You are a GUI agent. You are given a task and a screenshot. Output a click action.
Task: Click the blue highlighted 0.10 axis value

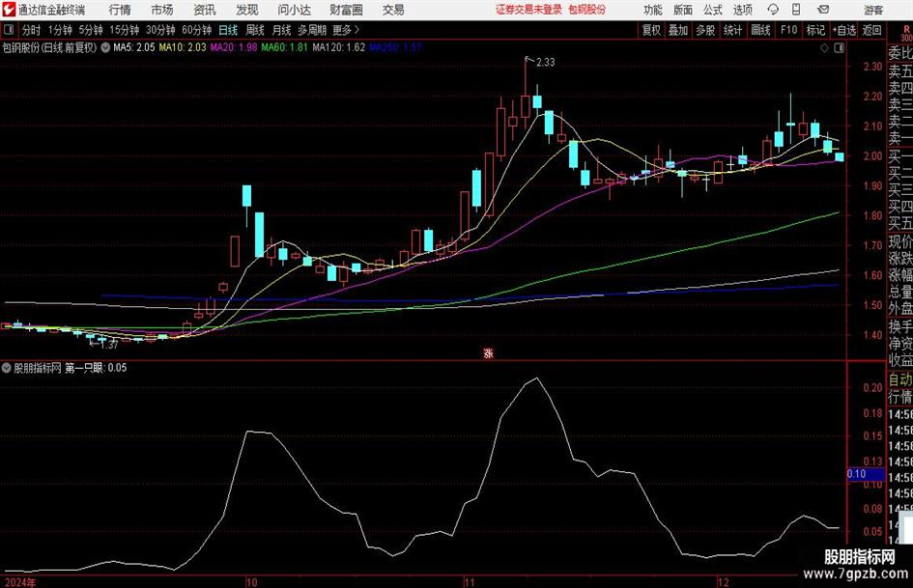tap(866, 474)
